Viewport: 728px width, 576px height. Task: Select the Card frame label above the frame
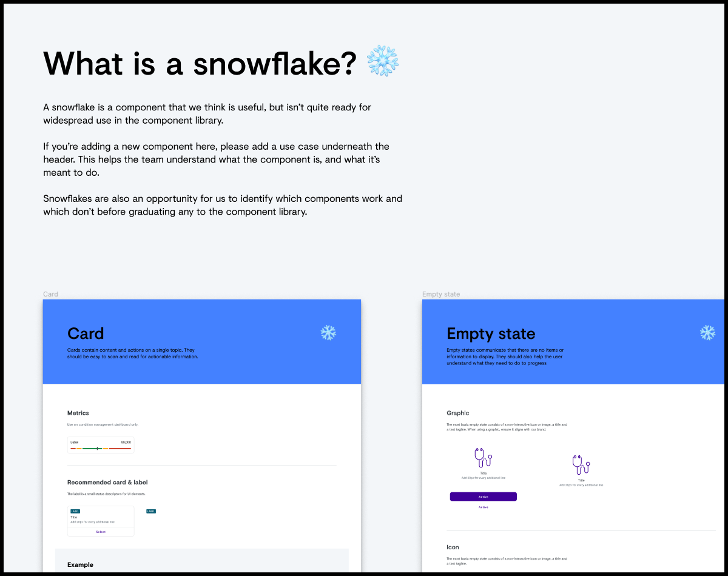[51, 294]
